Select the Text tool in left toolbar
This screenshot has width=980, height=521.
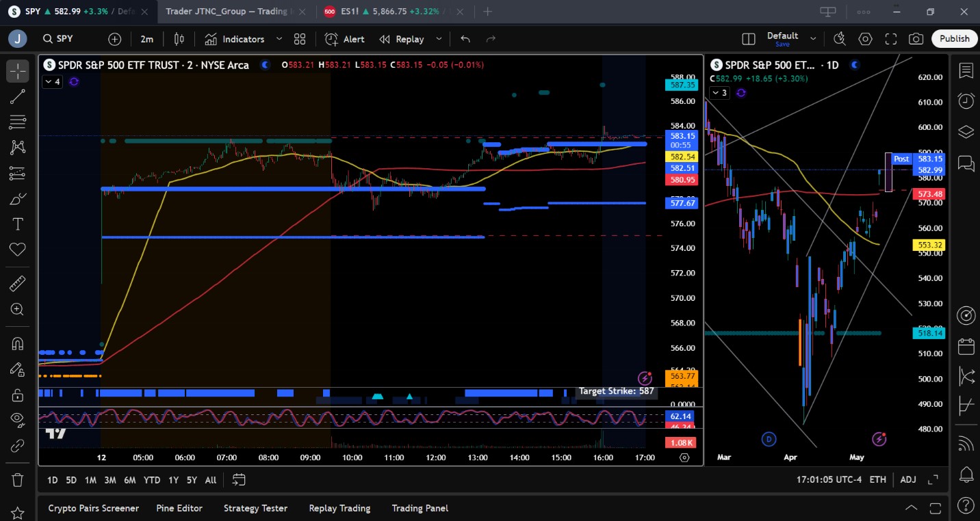point(17,224)
